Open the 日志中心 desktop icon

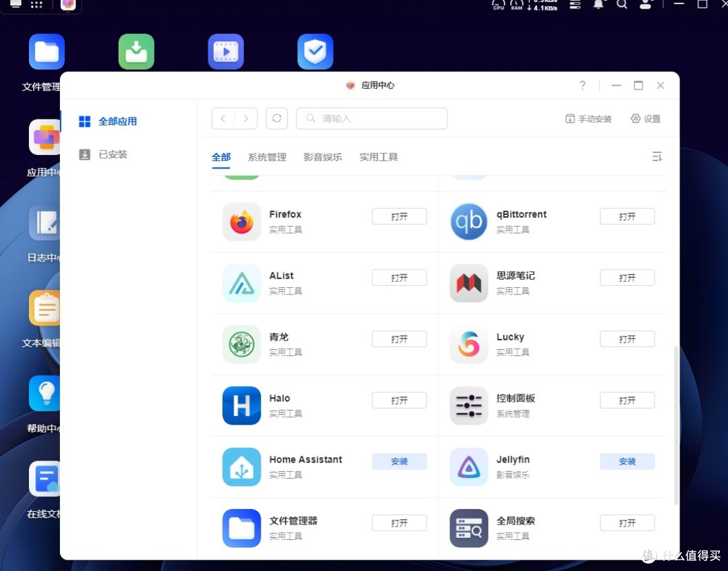point(44,222)
